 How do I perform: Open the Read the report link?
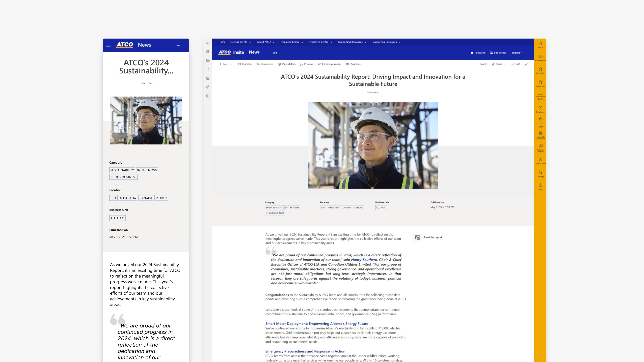pyautogui.click(x=433, y=237)
